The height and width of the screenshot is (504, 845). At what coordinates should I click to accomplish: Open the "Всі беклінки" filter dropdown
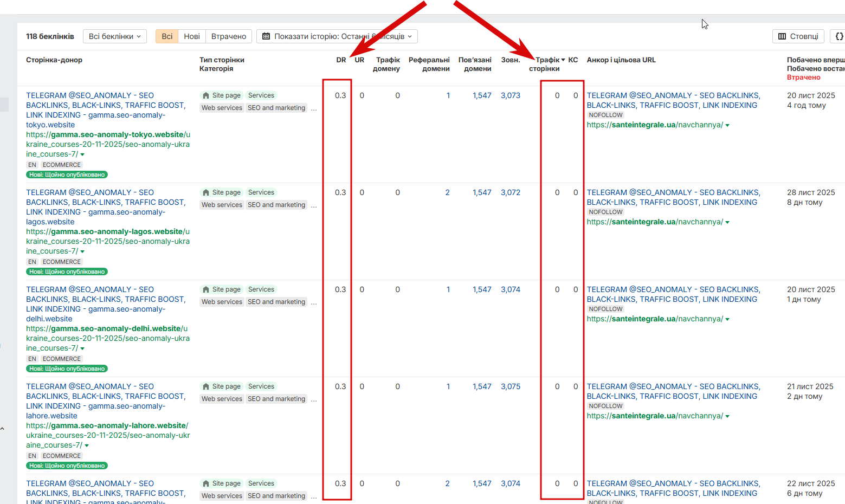pos(115,36)
